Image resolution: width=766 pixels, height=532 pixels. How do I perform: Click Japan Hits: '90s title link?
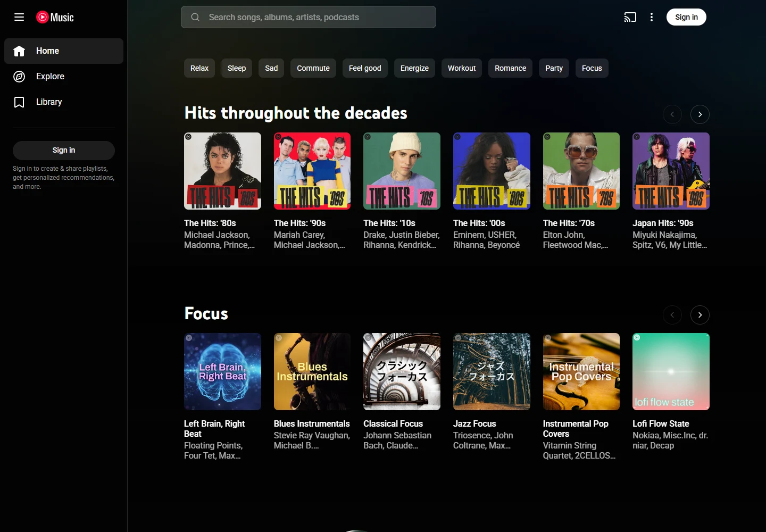pyautogui.click(x=663, y=223)
